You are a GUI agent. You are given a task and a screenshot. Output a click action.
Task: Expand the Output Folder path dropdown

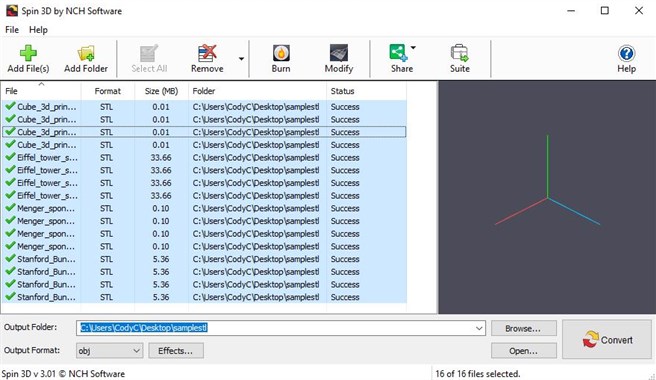[479, 328]
